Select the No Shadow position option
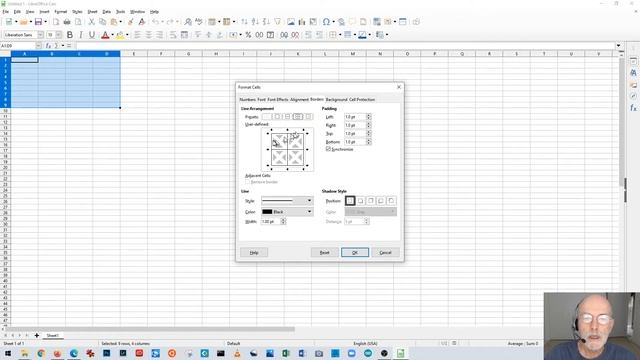Viewport: 640px width, 360px height. pyautogui.click(x=350, y=200)
